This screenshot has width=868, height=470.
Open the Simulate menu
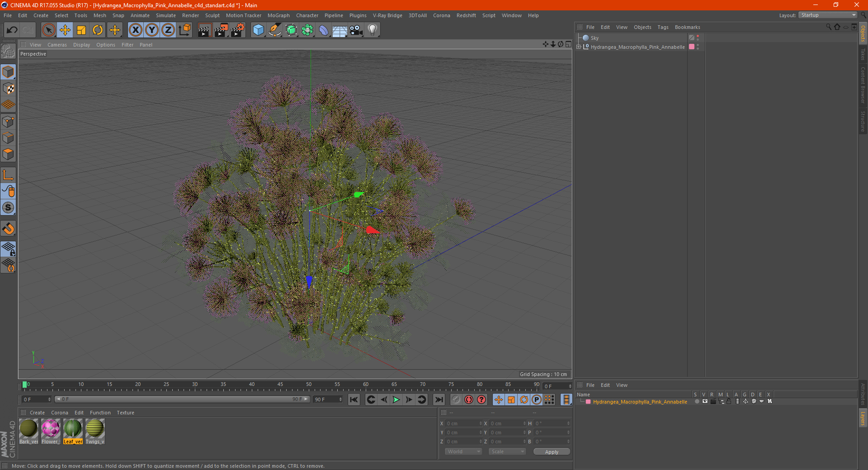coord(166,15)
